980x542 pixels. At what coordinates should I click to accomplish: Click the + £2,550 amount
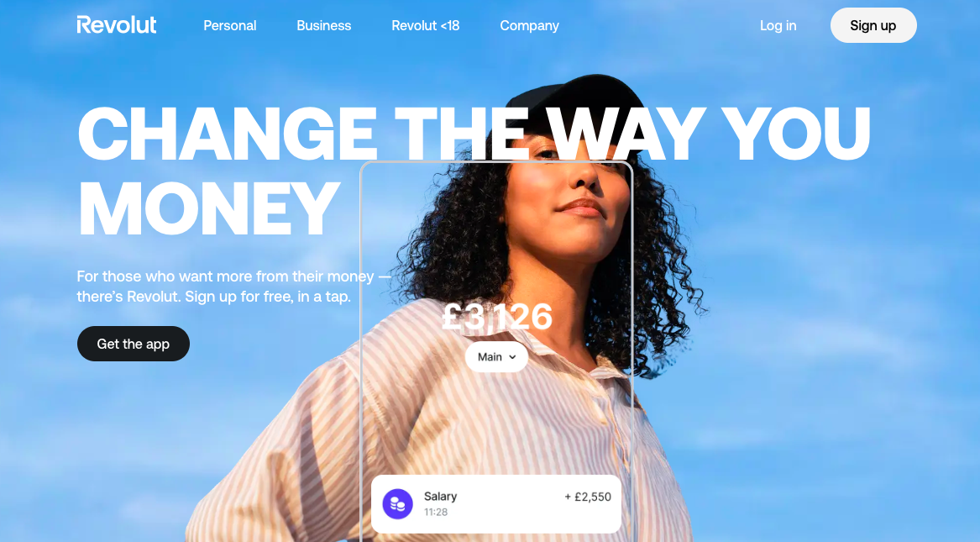pyautogui.click(x=588, y=497)
